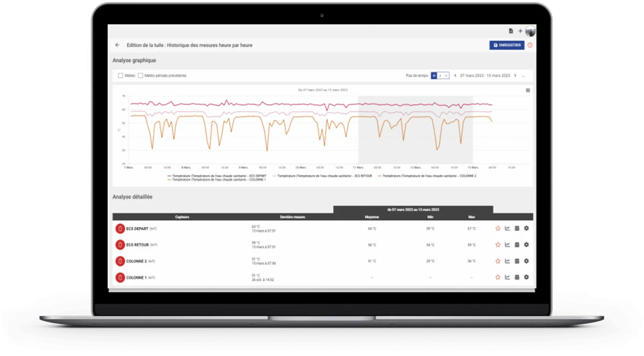This screenshot has height=356, width=644.
Task: Open the chart hamburger export menu
Action: click(x=528, y=90)
